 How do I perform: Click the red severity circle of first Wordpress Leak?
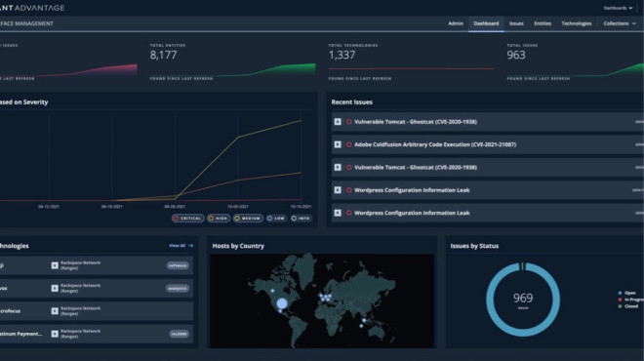tap(349, 190)
